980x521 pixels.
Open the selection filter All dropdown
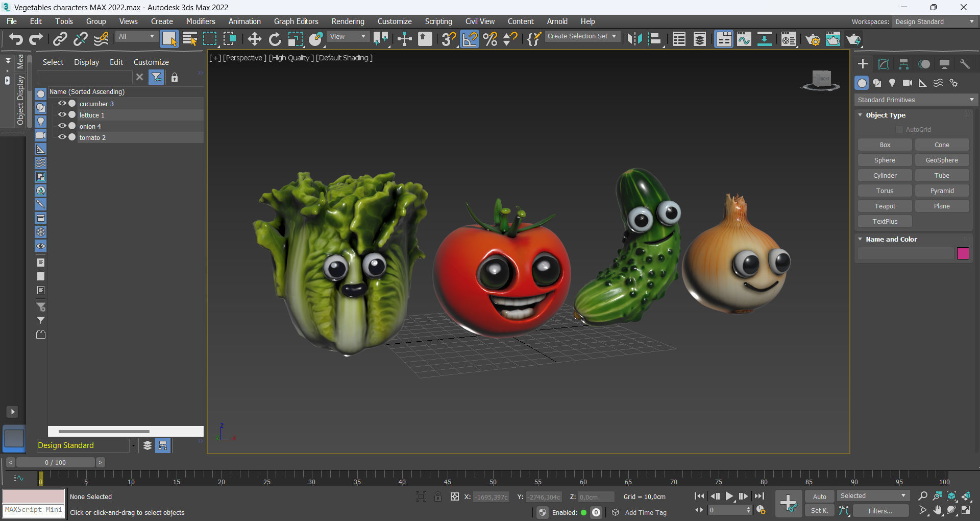pyautogui.click(x=136, y=37)
